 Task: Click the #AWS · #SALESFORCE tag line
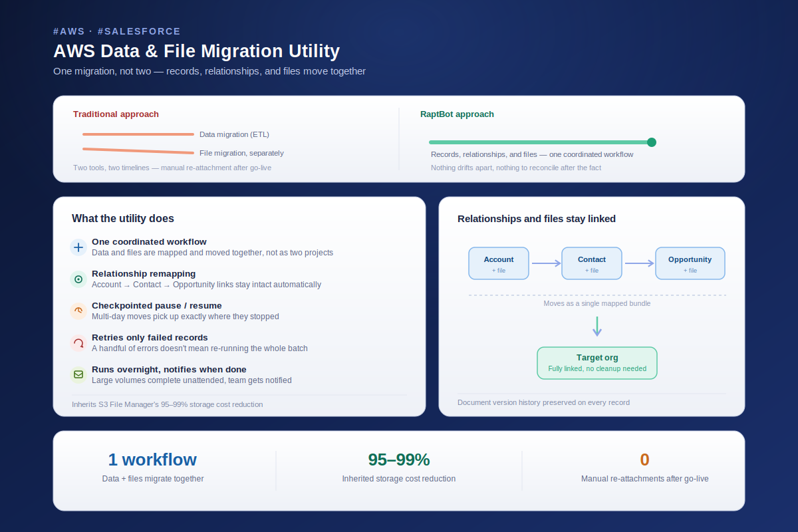click(117, 31)
